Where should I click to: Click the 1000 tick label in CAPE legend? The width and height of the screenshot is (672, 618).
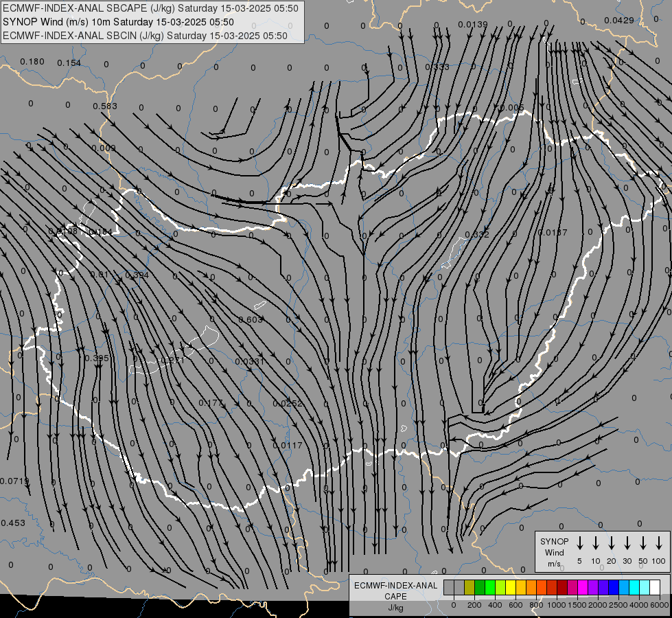556,605
